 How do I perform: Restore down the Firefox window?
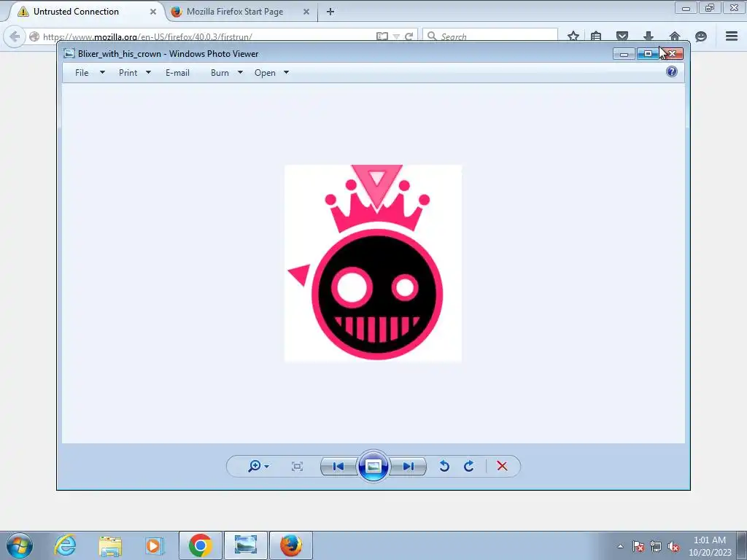[710, 7]
